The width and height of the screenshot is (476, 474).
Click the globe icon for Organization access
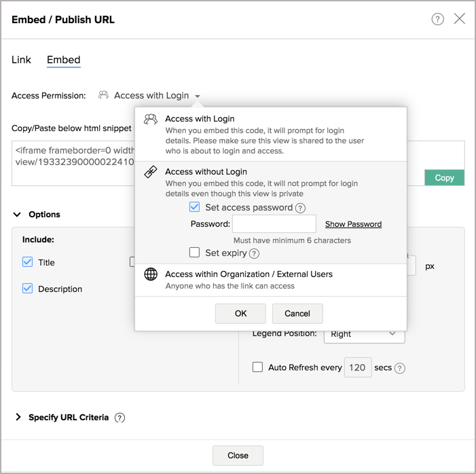coord(151,274)
